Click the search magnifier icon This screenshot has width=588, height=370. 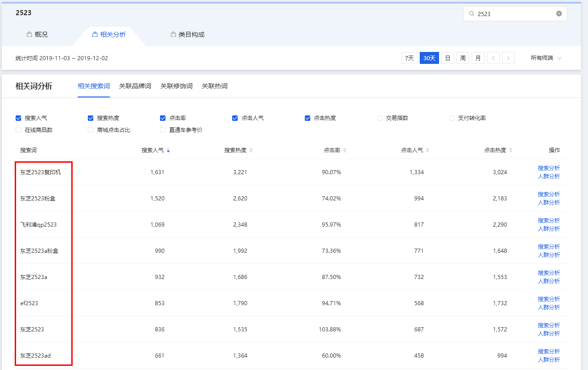[x=471, y=14]
